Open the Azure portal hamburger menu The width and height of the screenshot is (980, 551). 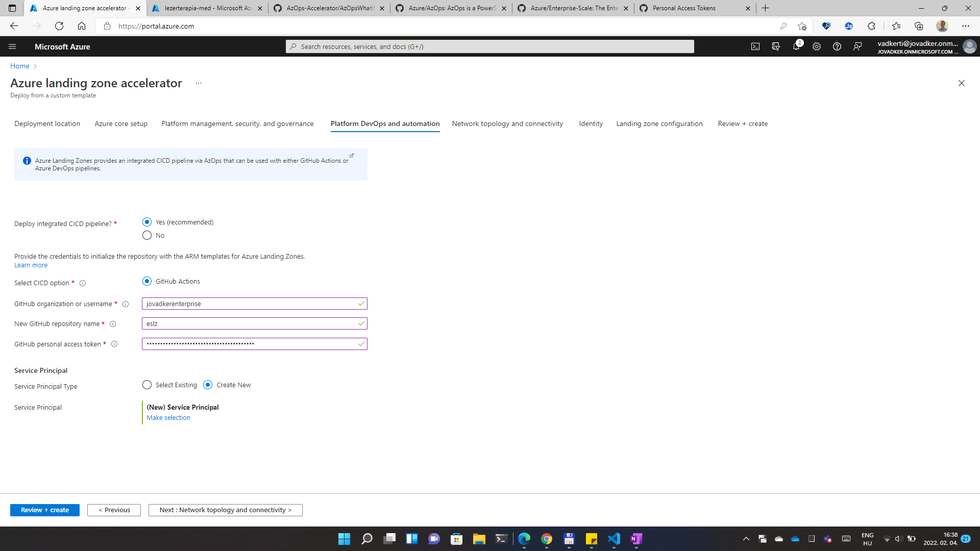tap(12, 46)
